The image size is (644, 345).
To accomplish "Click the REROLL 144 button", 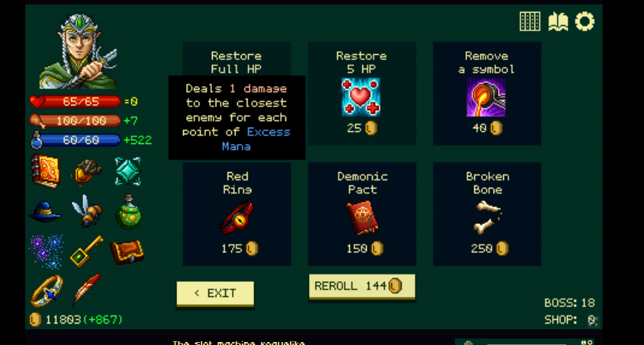I will tap(362, 286).
